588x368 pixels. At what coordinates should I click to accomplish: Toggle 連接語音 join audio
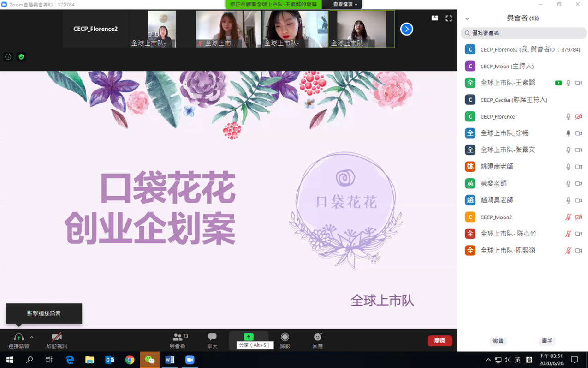(18, 340)
